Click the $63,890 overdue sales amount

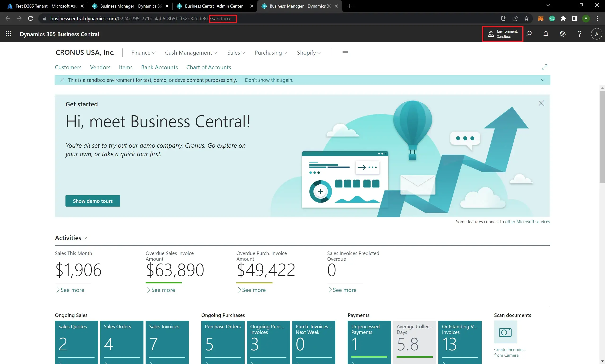(x=175, y=270)
